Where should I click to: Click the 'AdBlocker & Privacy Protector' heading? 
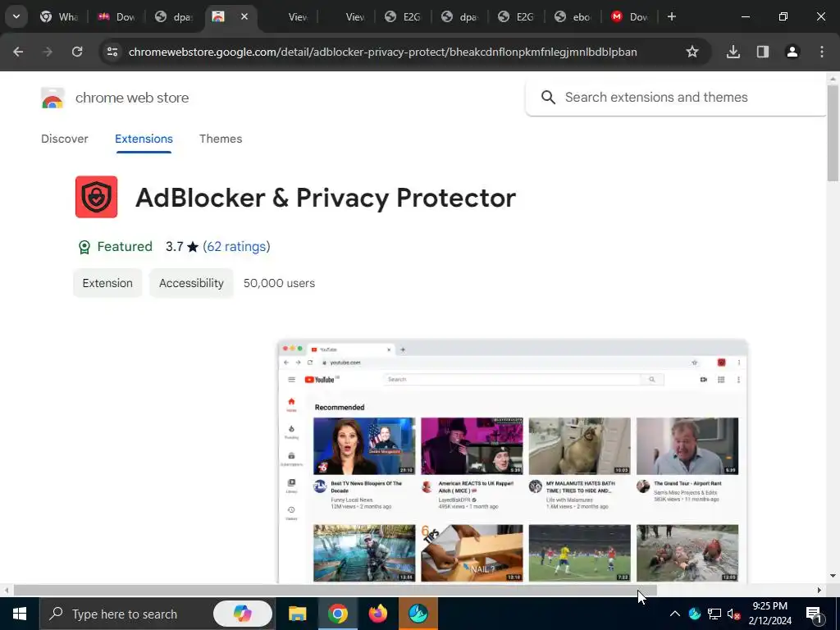tap(325, 198)
